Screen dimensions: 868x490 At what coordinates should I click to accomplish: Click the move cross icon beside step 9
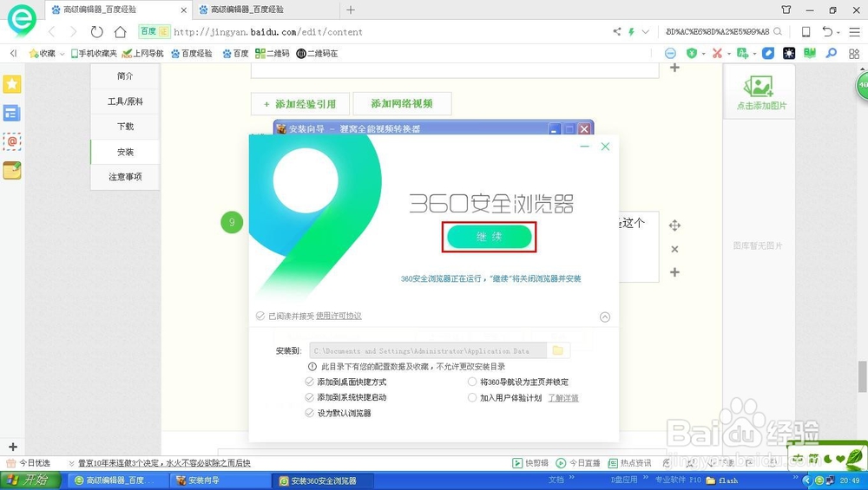(674, 225)
